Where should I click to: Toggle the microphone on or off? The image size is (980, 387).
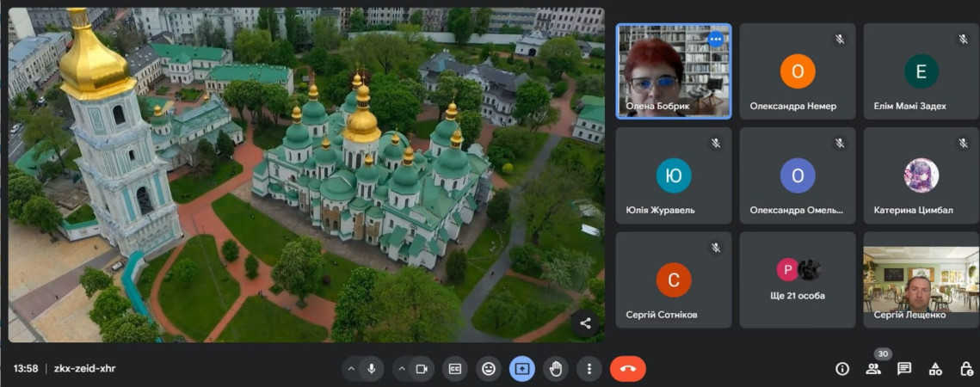(x=372, y=369)
